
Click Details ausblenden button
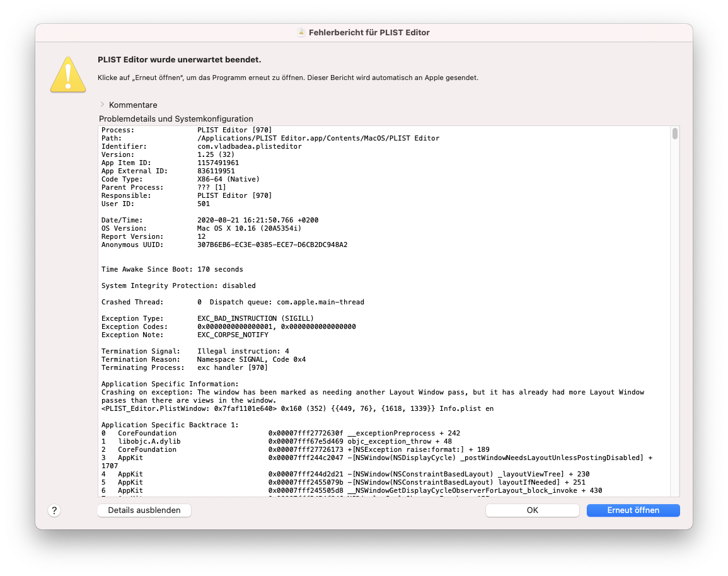[x=144, y=510]
